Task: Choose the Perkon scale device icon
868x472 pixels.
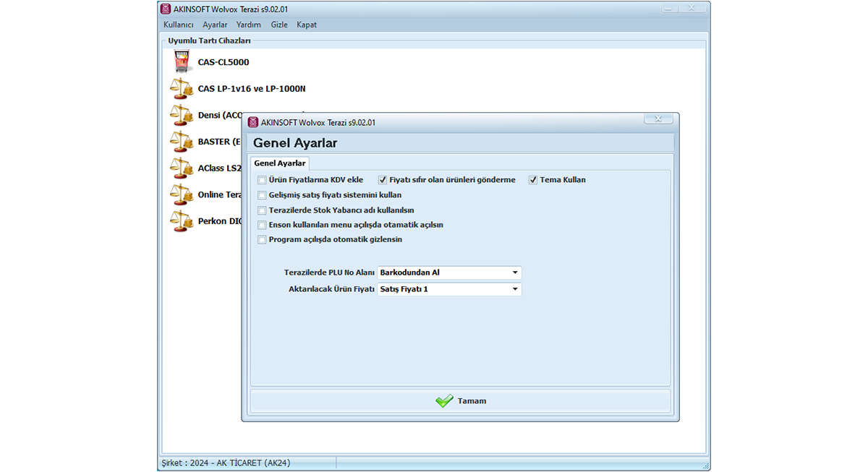Action: coord(181,221)
